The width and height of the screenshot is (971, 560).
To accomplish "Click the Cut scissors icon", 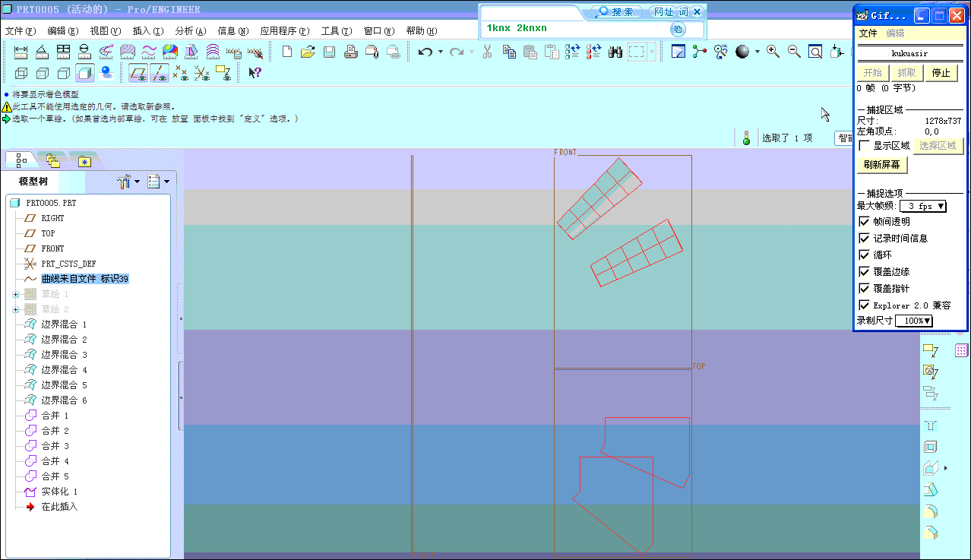I will click(x=488, y=52).
